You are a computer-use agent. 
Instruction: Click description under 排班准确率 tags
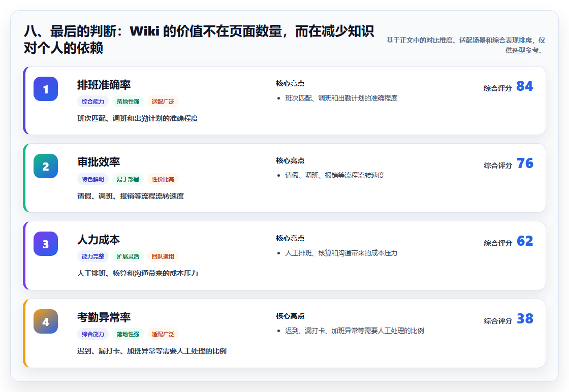tap(138, 118)
